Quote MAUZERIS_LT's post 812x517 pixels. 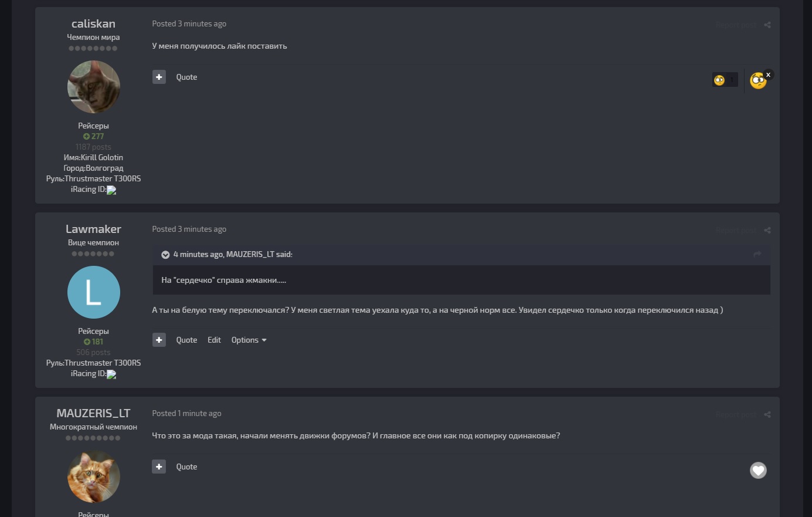[186, 467]
